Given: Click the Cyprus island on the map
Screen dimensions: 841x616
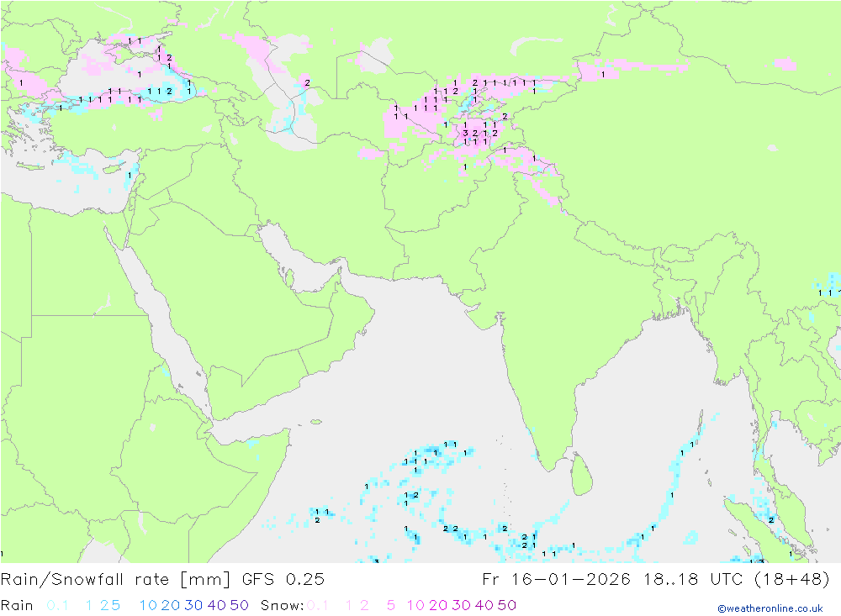Looking at the screenshot, I should pyautogui.click(x=114, y=169).
